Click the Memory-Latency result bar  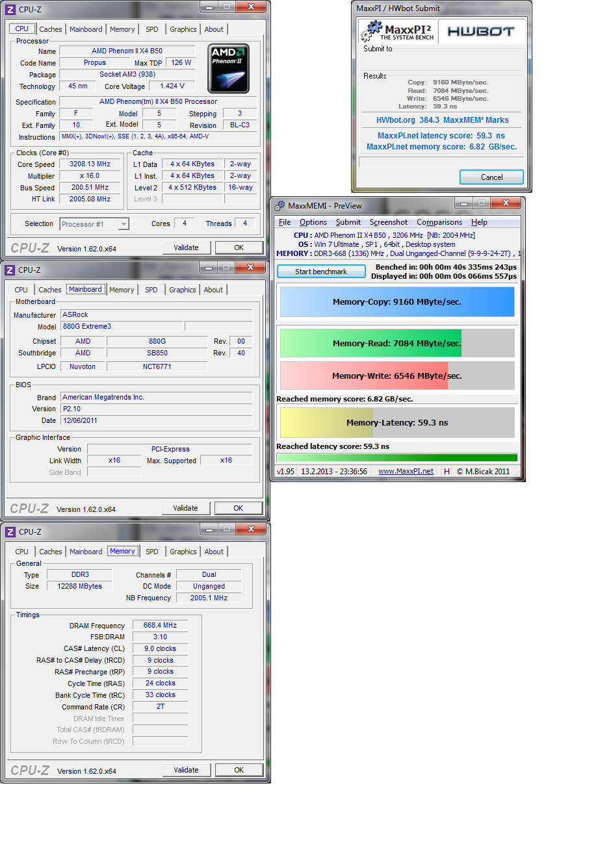point(397,422)
